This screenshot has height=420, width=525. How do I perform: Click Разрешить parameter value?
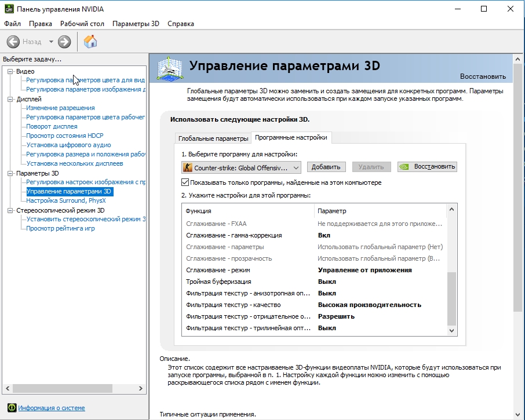pos(336,316)
